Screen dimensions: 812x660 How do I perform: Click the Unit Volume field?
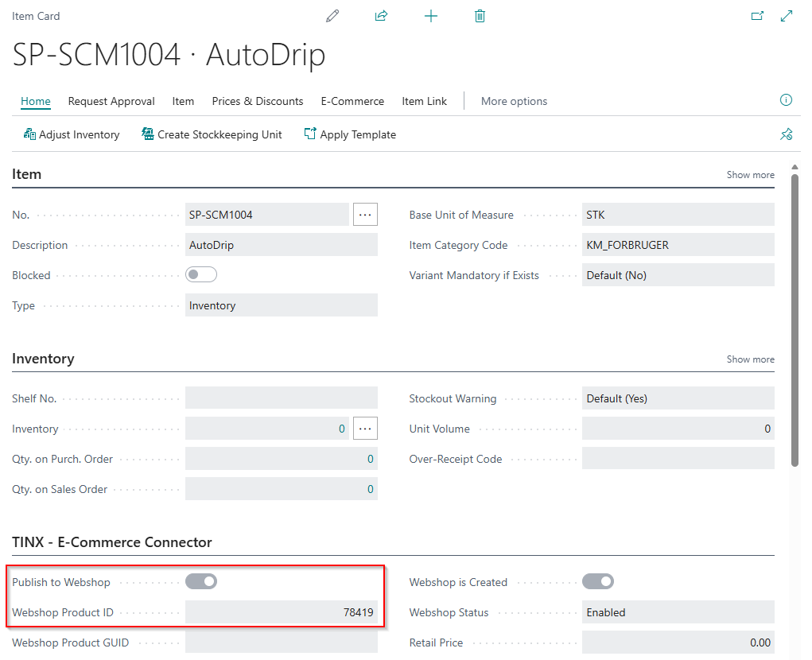678,428
